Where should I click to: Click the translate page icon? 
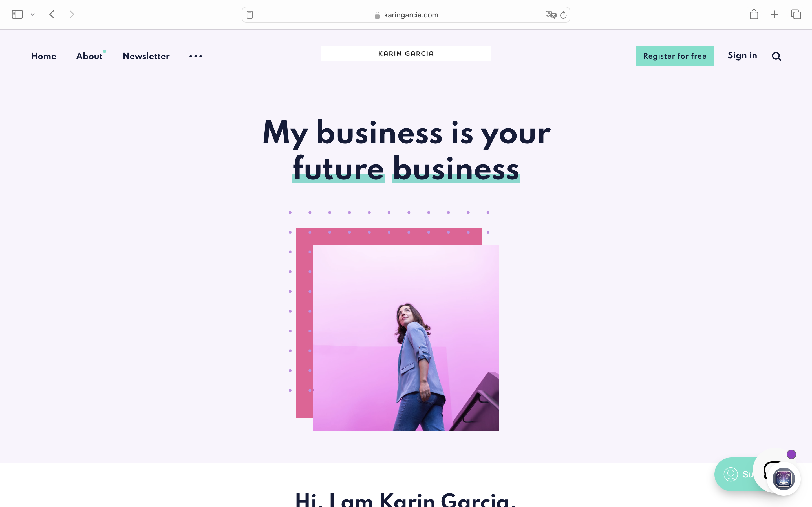pos(551,15)
